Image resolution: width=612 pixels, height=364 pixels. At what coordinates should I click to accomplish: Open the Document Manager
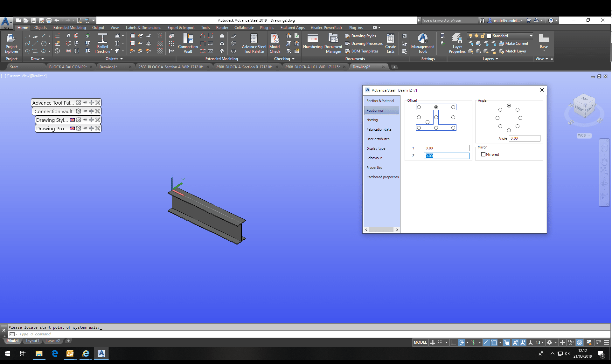(333, 43)
